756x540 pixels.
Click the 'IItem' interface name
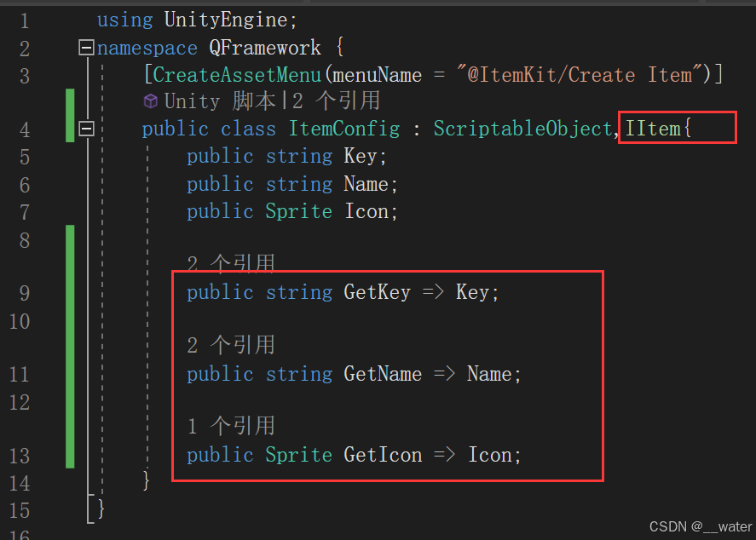tap(653, 129)
